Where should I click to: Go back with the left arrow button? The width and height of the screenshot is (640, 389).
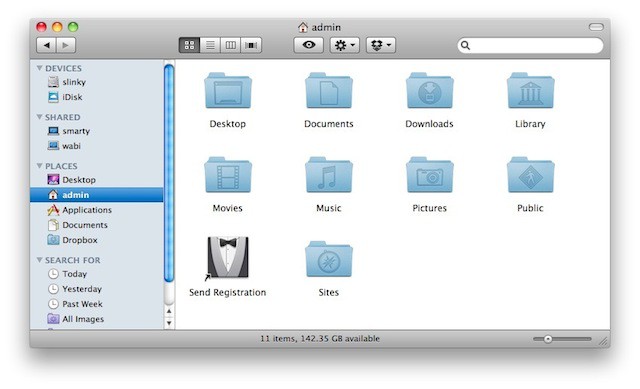(46, 45)
